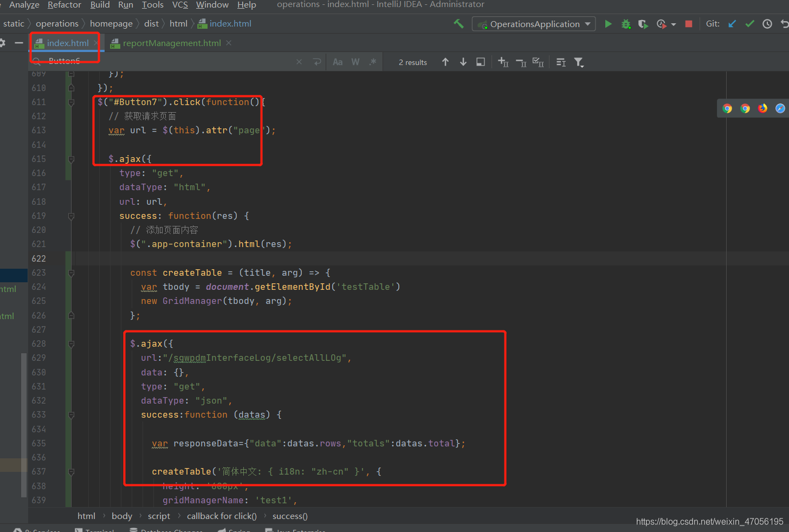Screen dimensions: 789x532
Task: Click 'dist' in navigation breadcrumb
Action: point(151,24)
